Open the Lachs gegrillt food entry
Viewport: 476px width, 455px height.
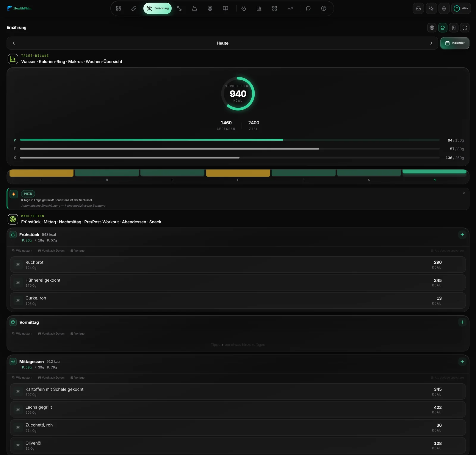tap(238, 409)
